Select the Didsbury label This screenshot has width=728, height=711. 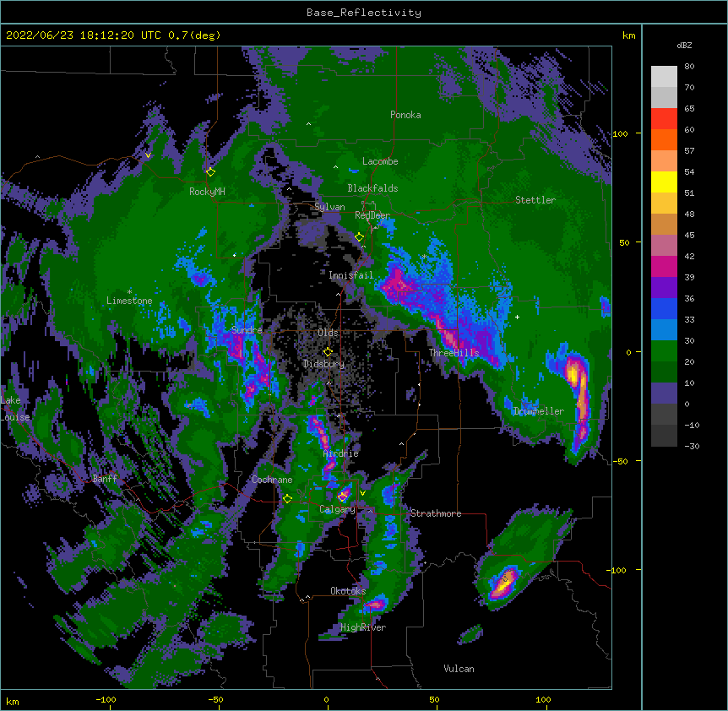324,364
